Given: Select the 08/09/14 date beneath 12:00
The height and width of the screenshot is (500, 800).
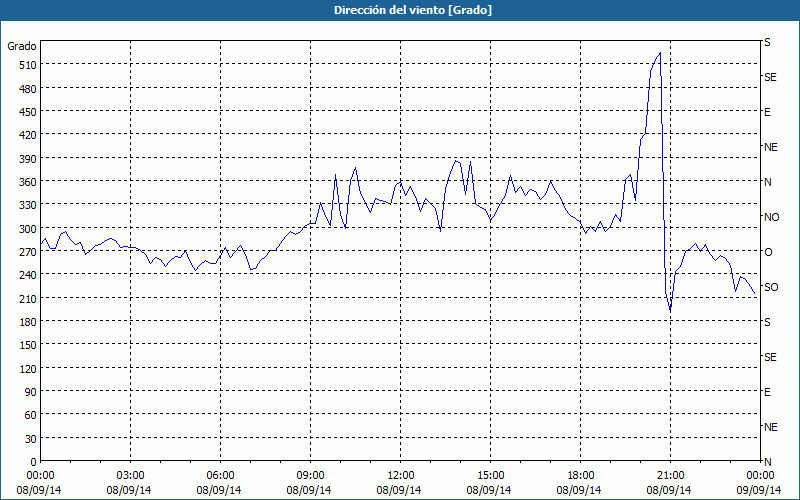Looking at the screenshot, I should pyautogui.click(x=399, y=490).
